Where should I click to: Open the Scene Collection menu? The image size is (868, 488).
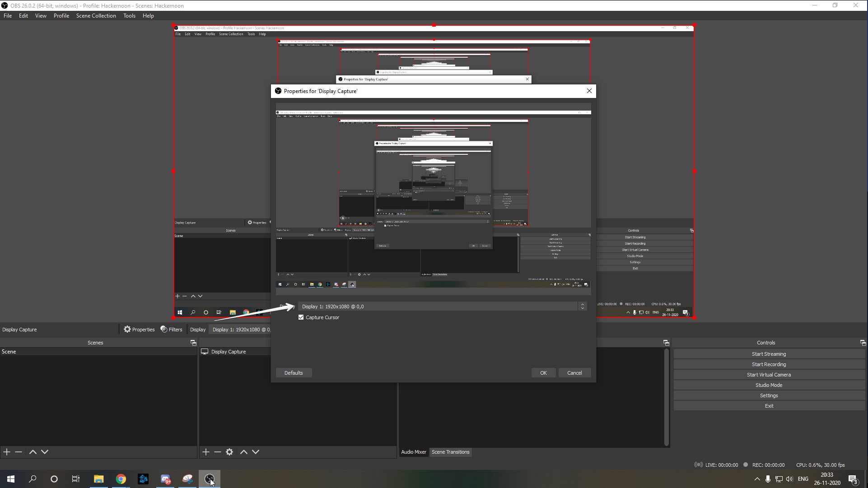click(96, 16)
